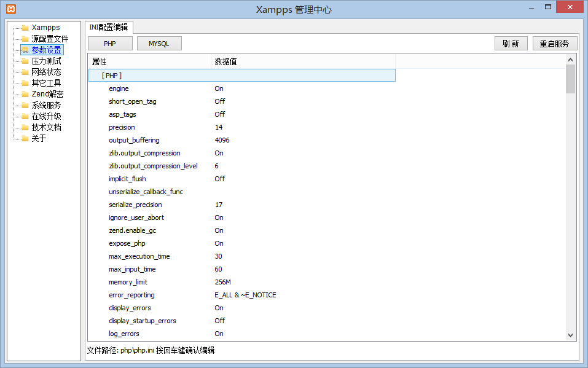Click folder icon beside Zend解密
The height and width of the screenshot is (368, 588).
click(25, 94)
